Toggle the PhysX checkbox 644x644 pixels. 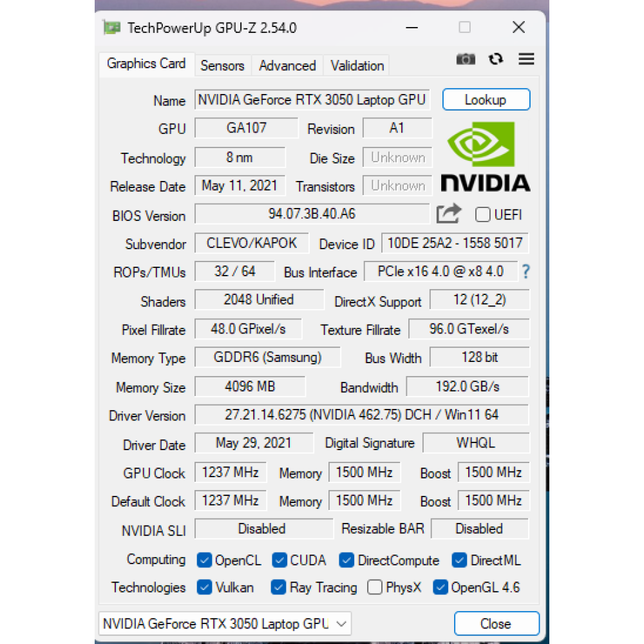point(375,587)
